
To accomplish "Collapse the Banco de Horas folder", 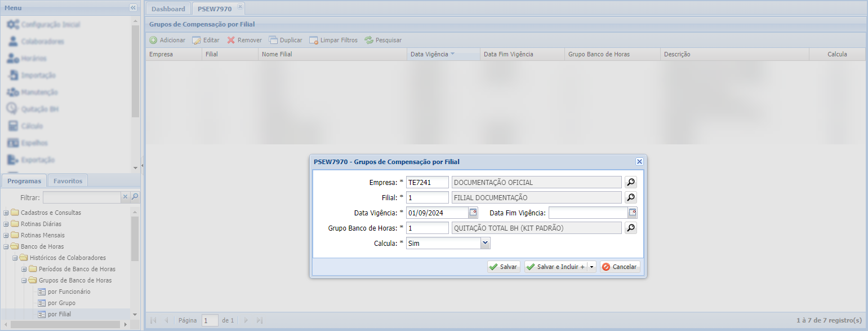I will click(6, 246).
